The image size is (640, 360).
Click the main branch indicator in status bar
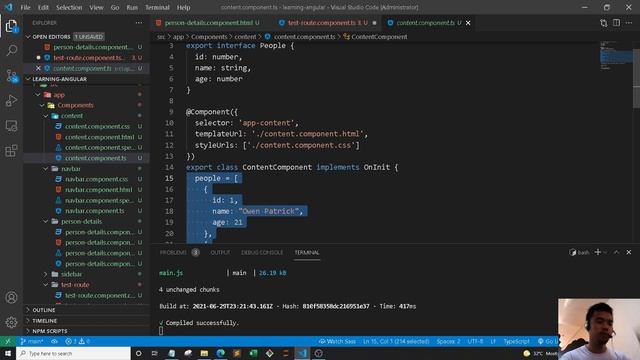[x=32, y=341]
